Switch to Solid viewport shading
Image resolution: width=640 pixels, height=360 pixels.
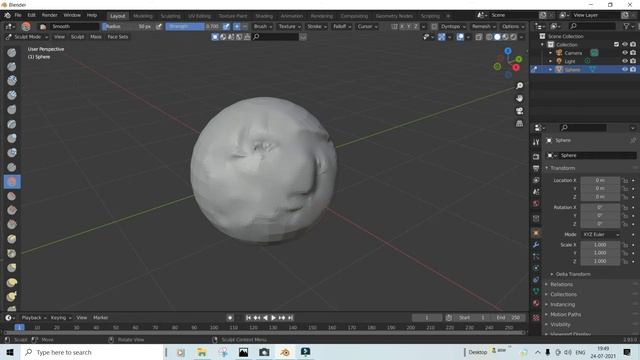coord(497,37)
